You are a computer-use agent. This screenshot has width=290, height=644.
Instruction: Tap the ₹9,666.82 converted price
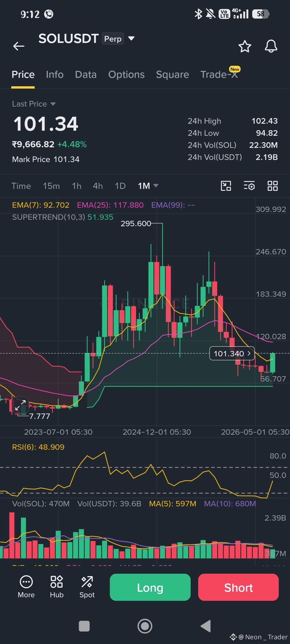pyautogui.click(x=33, y=144)
